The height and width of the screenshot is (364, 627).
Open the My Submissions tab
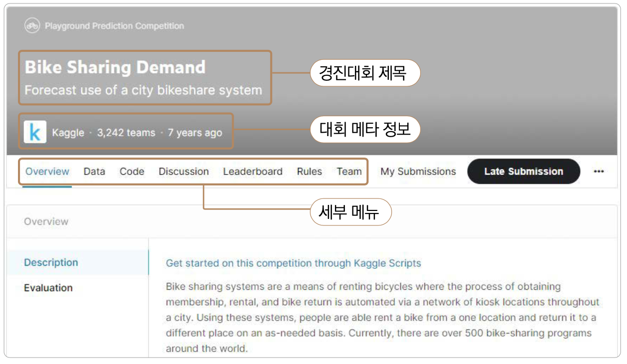point(418,172)
